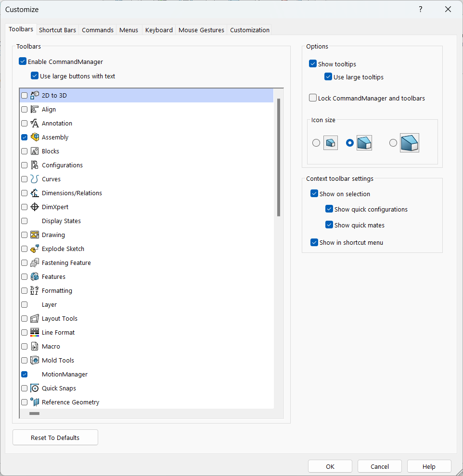Viewport: 463px width, 476px height.
Task: Uncheck Show on selection
Action: (314, 194)
